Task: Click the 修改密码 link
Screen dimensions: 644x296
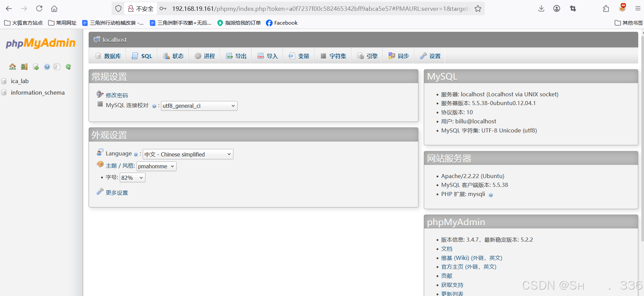Action: click(117, 95)
